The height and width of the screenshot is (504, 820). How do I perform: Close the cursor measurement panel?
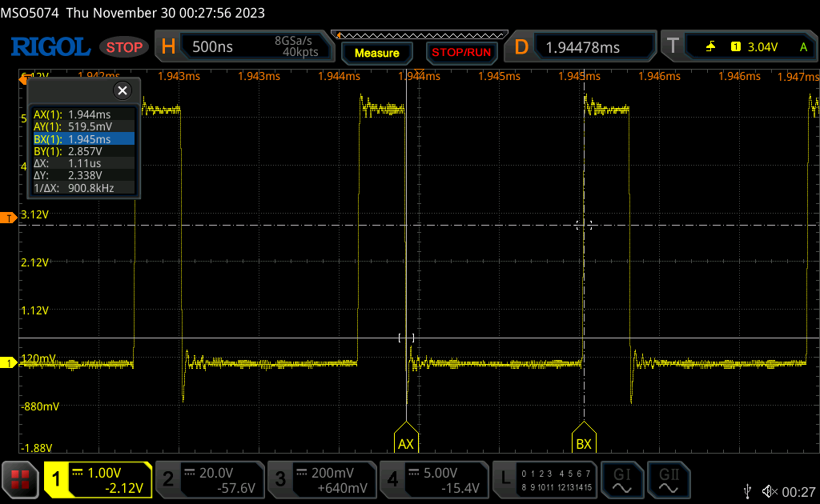[x=123, y=90]
